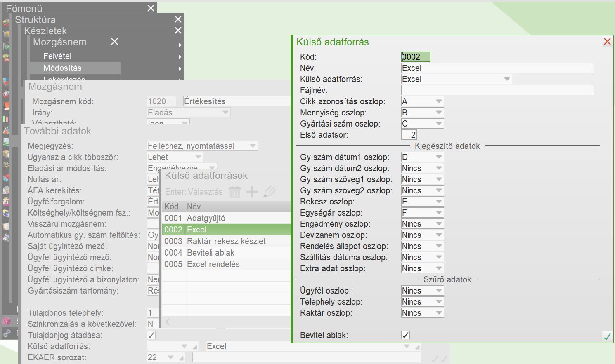The image size is (615, 364).
Task: Click the Fájlnév input field
Action: tap(497, 90)
